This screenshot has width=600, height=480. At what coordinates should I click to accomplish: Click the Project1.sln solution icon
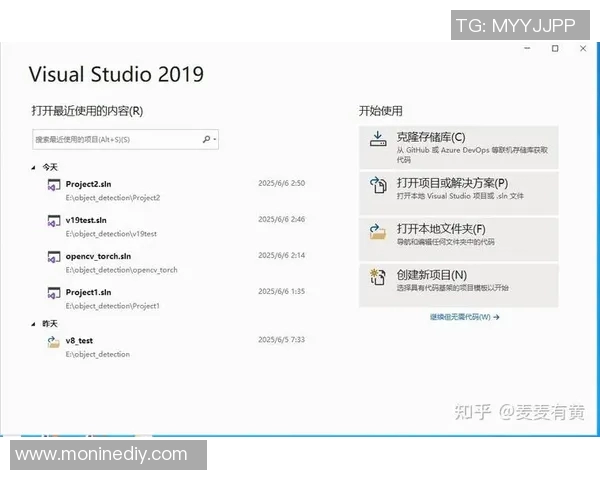tap(54, 293)
